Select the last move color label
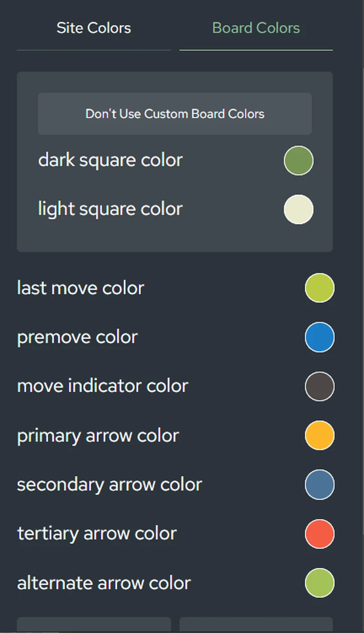 (x=80, y=288)
